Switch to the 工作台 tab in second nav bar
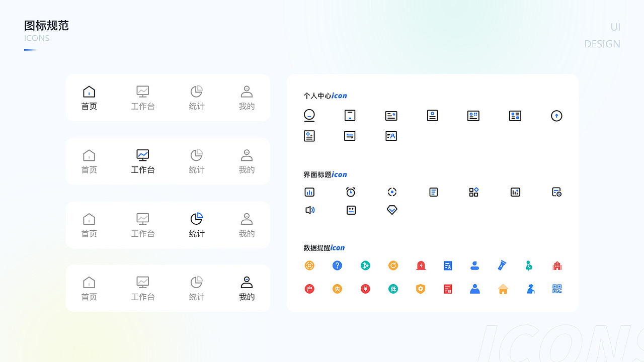The height and width of the screenshot is (362, 644). click(x=142, y=161)
